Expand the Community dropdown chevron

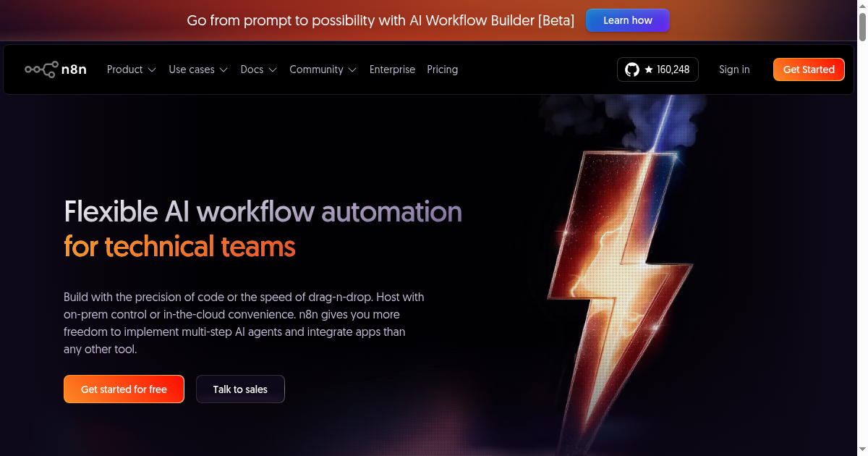click(x=354, y=69)
